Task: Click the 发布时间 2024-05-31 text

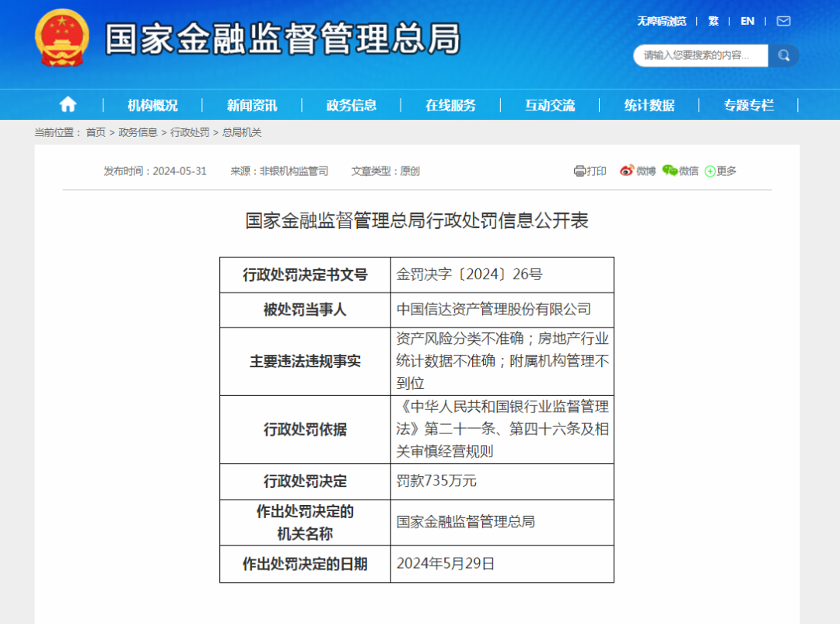Action: pyautogui.click(x=155, y=171)
